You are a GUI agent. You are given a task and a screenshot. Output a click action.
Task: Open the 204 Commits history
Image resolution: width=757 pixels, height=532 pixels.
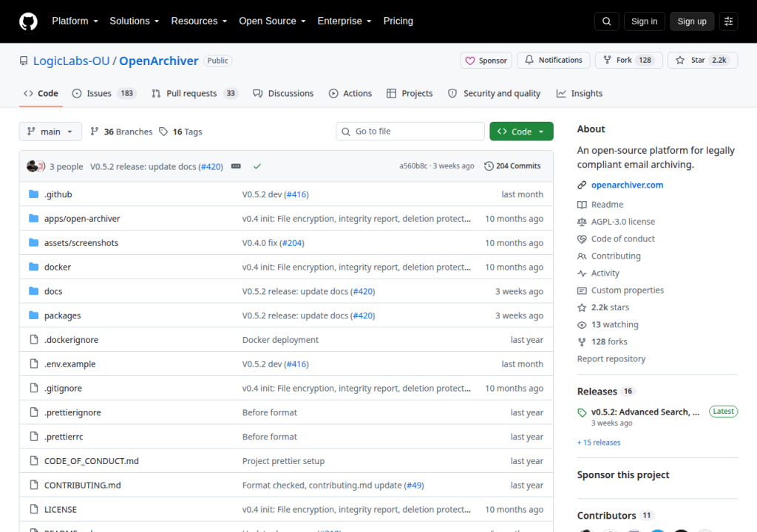coord(512,166)
